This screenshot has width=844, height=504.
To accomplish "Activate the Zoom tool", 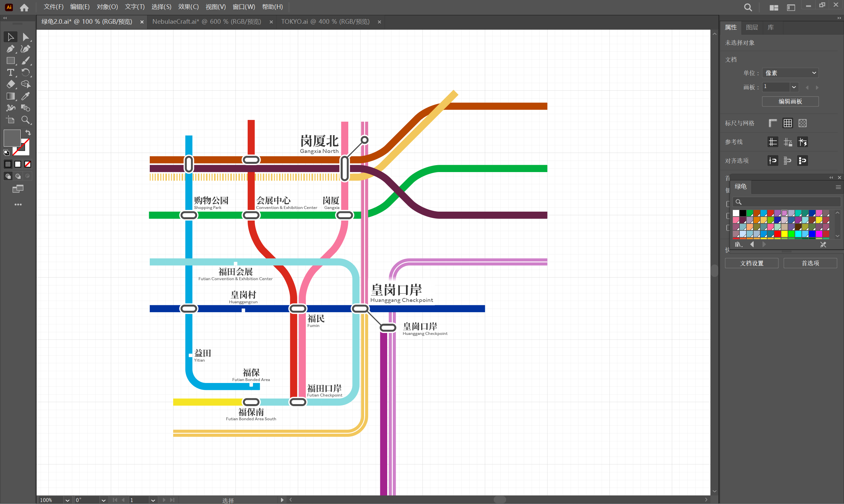I will 25,120.
